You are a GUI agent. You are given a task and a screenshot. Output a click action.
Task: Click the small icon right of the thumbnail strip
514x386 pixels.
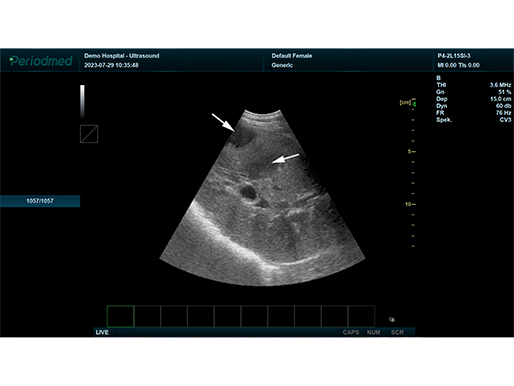pyautogui.click(x=392, y=319)
